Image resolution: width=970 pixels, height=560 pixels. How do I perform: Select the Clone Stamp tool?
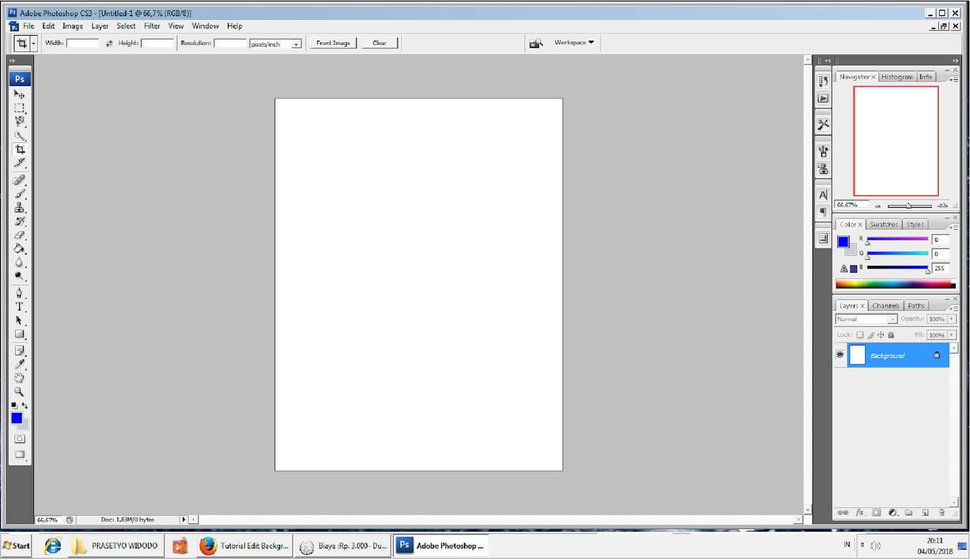point(19,207)
